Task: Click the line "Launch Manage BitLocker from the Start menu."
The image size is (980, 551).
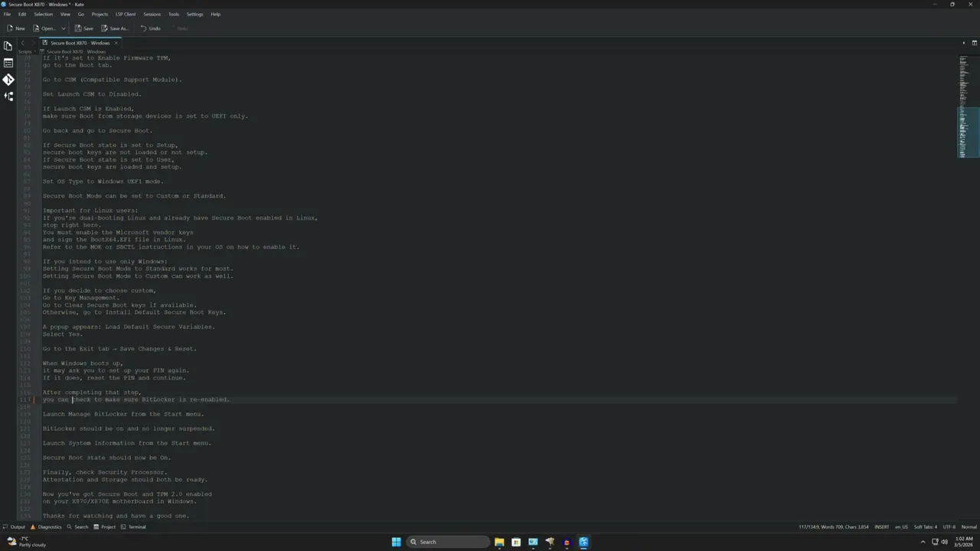Action: tap(123, 414)
